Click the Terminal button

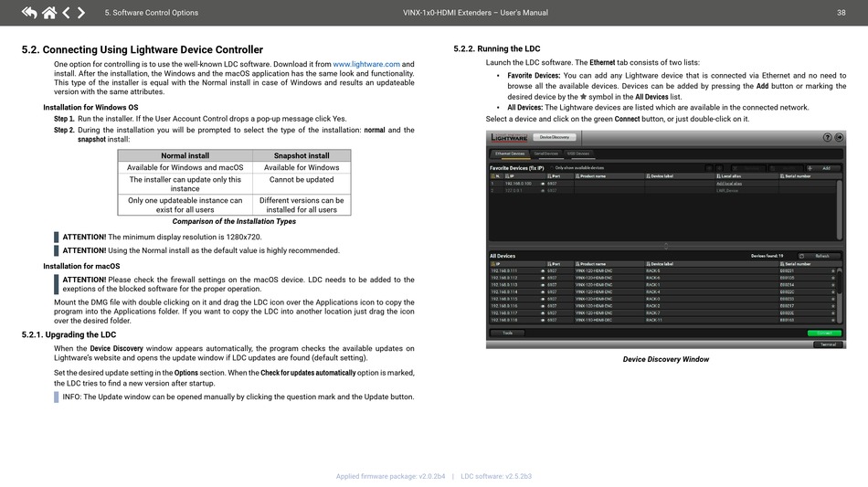pyautogui.click(x=828, y=344)
